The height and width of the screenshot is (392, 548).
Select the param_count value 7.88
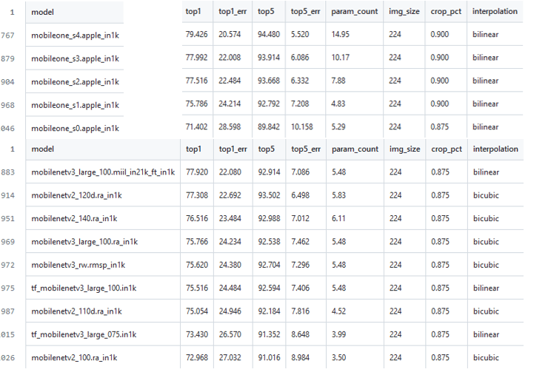[x=338, y=81]
